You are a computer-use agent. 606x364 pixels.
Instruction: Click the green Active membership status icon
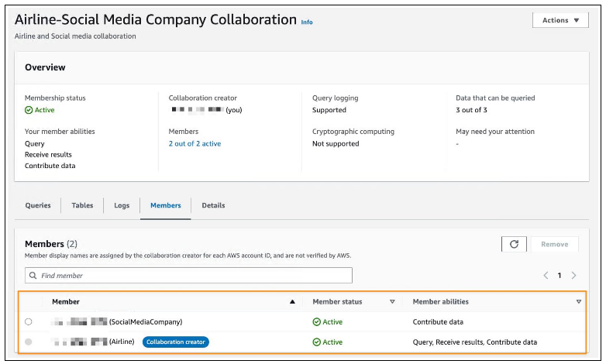[29, 110]
